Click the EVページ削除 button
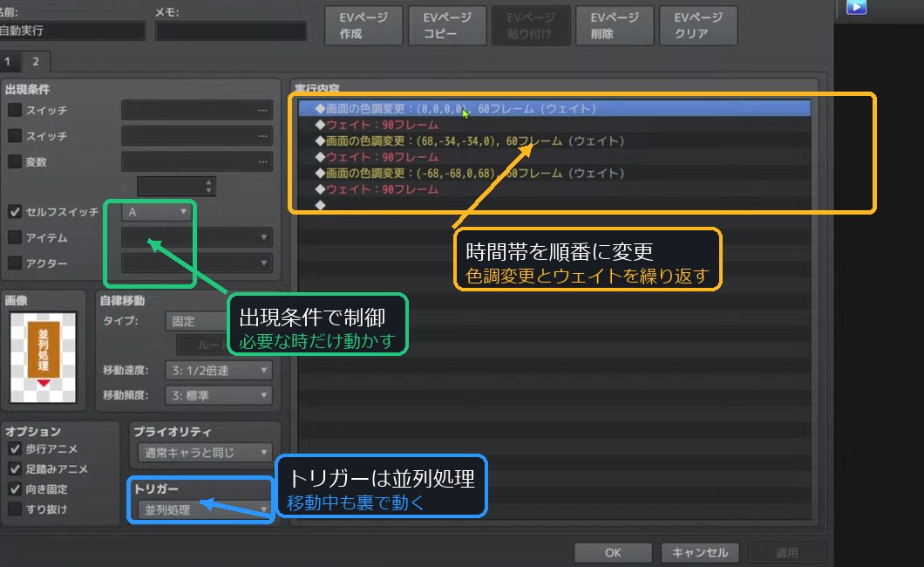Image resolution: width=924 pixels, height=567 pixels. (x=615, y=26)
